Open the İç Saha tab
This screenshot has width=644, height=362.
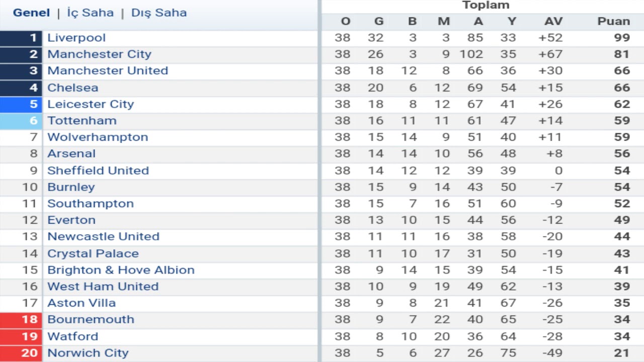point(90,13)
